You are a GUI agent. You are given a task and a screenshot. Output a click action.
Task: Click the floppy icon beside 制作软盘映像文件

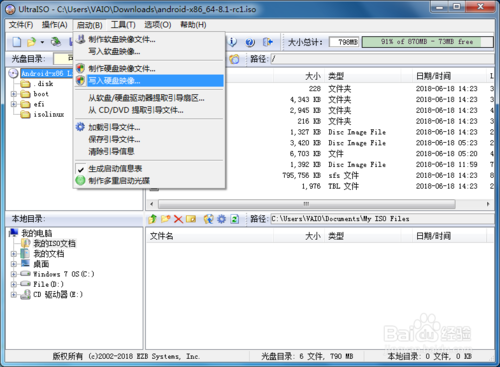(x=80, y=39)
